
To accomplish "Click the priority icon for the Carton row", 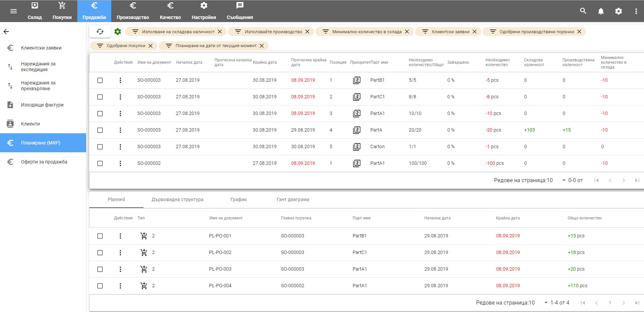I will pyautogui.click(x=356, y=147).
